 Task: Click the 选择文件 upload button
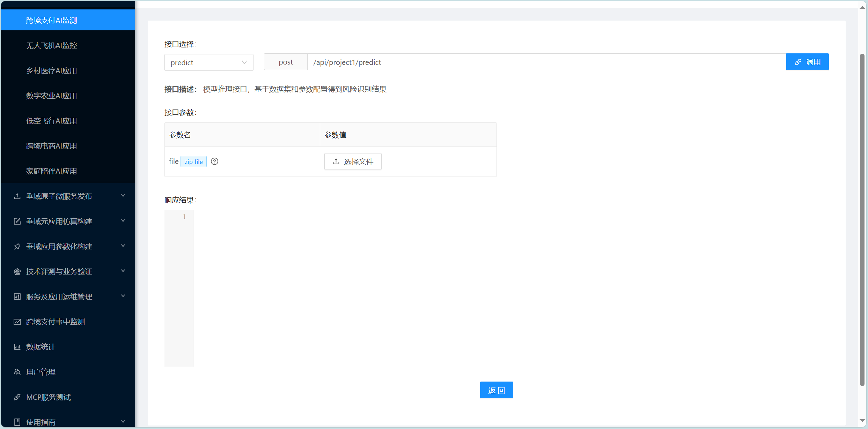[353, 161]
